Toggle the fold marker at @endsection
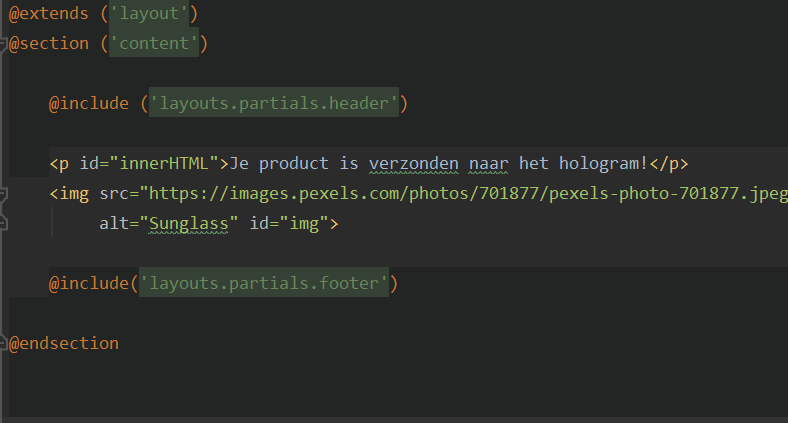This screenshot has width=788, height=423. 3,343
